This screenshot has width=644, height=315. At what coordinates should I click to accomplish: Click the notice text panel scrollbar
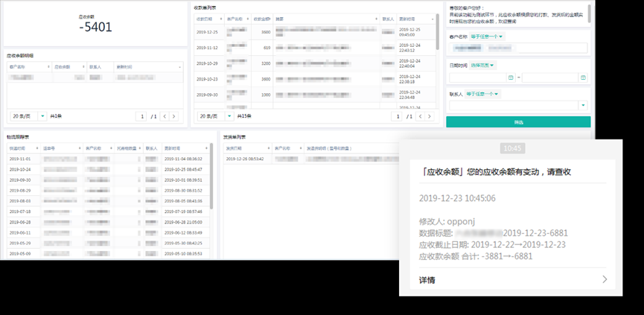[x=590, y=13]
